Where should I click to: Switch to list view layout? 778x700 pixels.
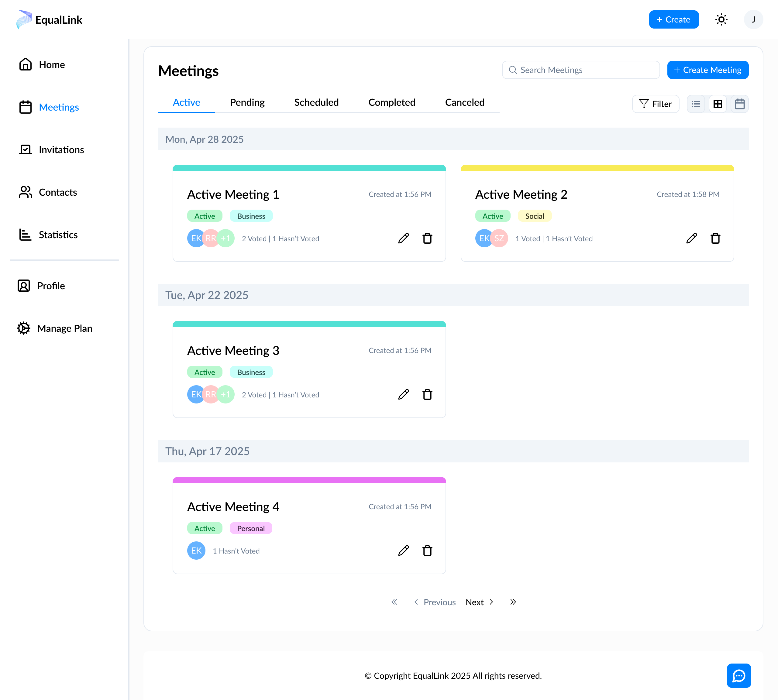tap(696, 104)
